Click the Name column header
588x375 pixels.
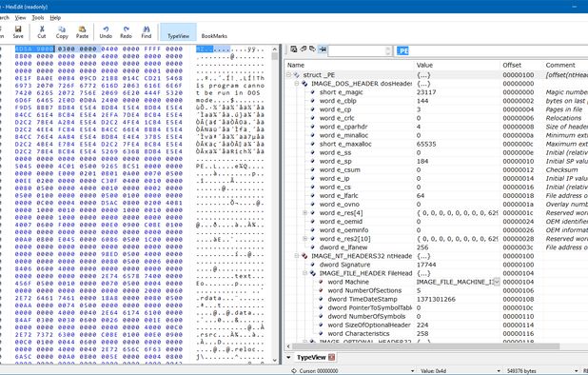coord(349,66)
